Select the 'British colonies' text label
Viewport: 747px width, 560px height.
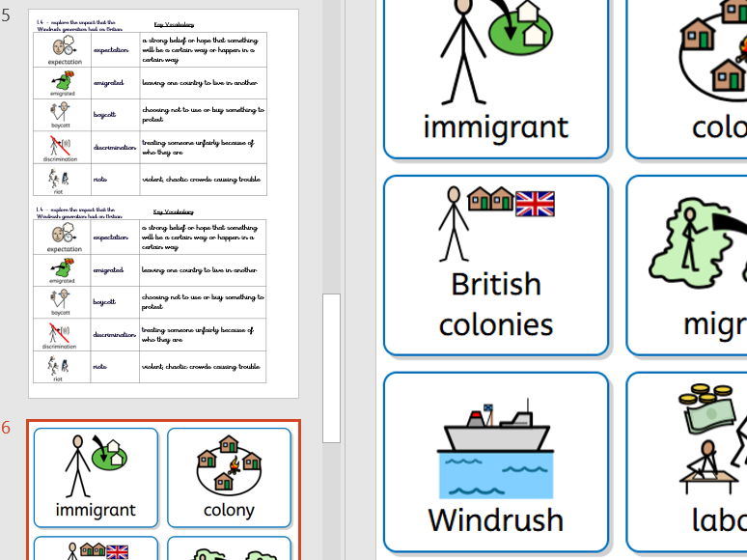[496, 304]
